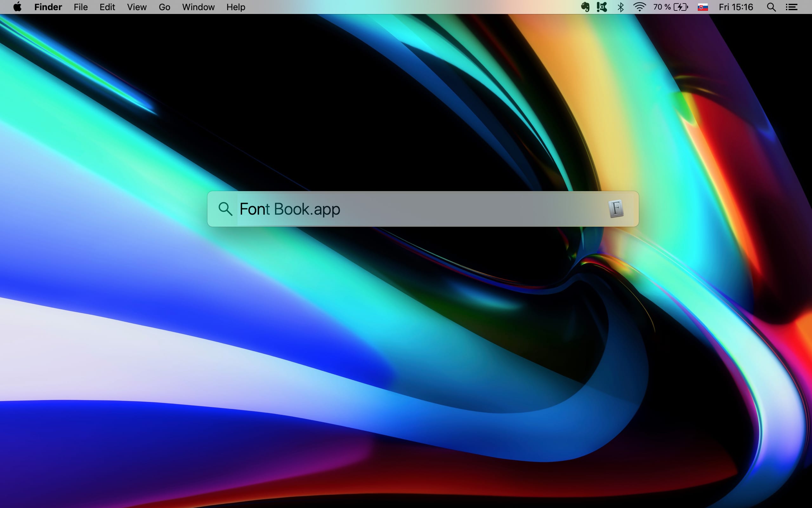
Task: Open the Edit menu
Action: point(107,7)
